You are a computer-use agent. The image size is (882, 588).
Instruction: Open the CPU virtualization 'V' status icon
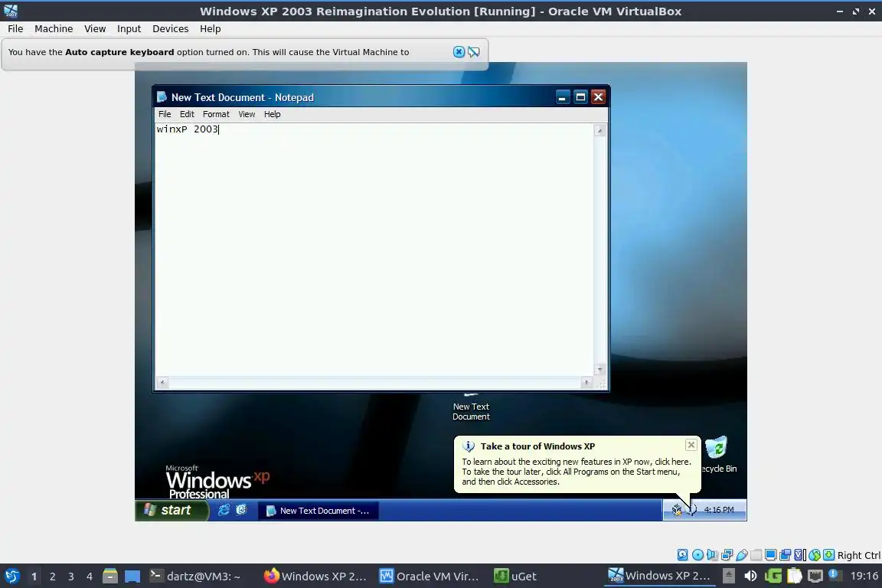click(x=800, y=555)
